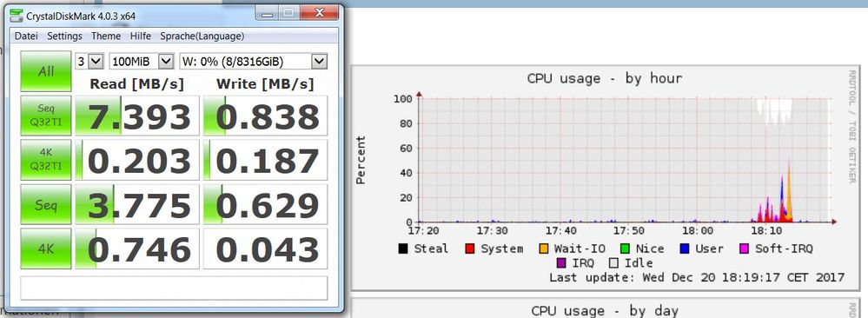Click the orange Wait-IO legend swatch
The image size is (868, 318).
click(544, 248)
